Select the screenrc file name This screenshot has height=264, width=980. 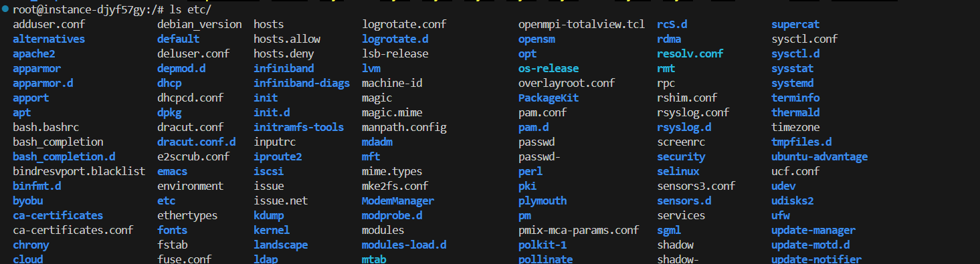click(681, 142)
